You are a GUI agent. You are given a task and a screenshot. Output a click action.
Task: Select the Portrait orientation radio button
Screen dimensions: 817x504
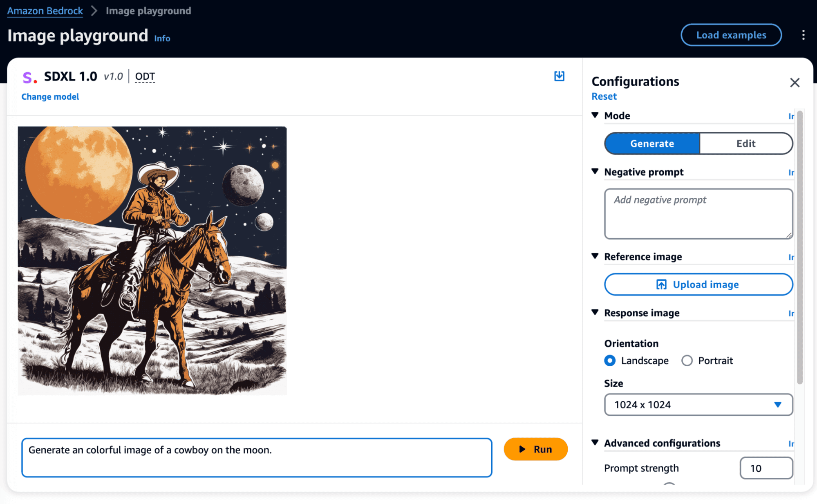pos(687,360)
